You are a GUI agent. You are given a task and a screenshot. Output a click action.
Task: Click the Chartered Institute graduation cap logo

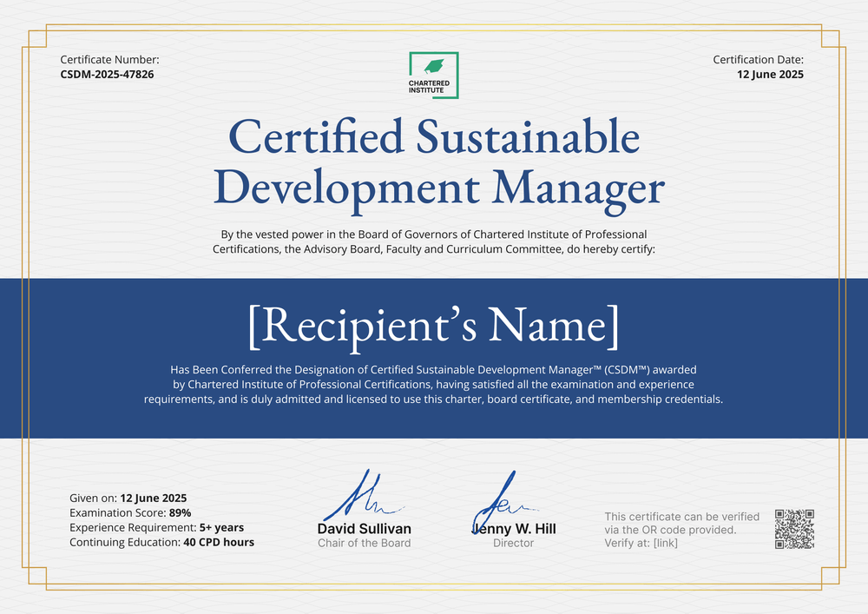(x=433, y=68)
